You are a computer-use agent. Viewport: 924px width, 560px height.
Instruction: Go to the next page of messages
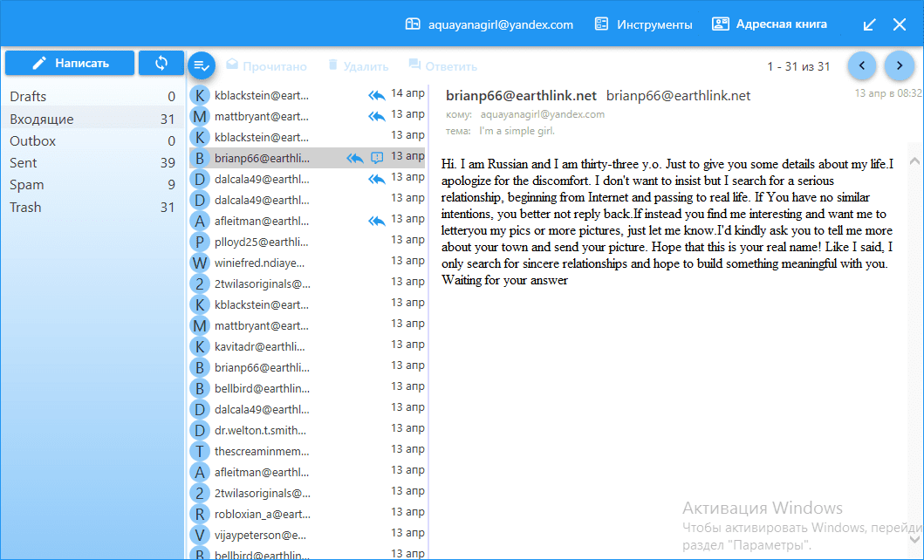[x=900, y=65]
